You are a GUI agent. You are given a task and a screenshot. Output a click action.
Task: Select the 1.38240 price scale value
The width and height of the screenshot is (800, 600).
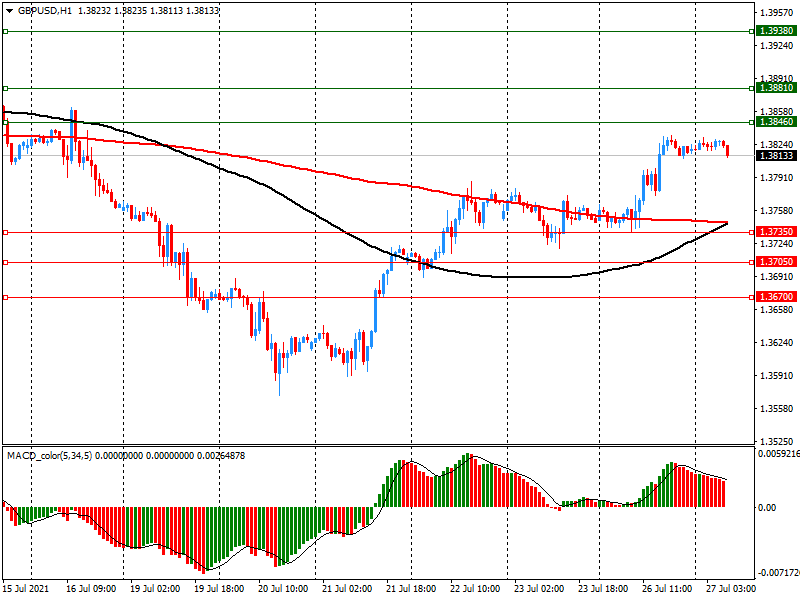[x=777, y=145]
